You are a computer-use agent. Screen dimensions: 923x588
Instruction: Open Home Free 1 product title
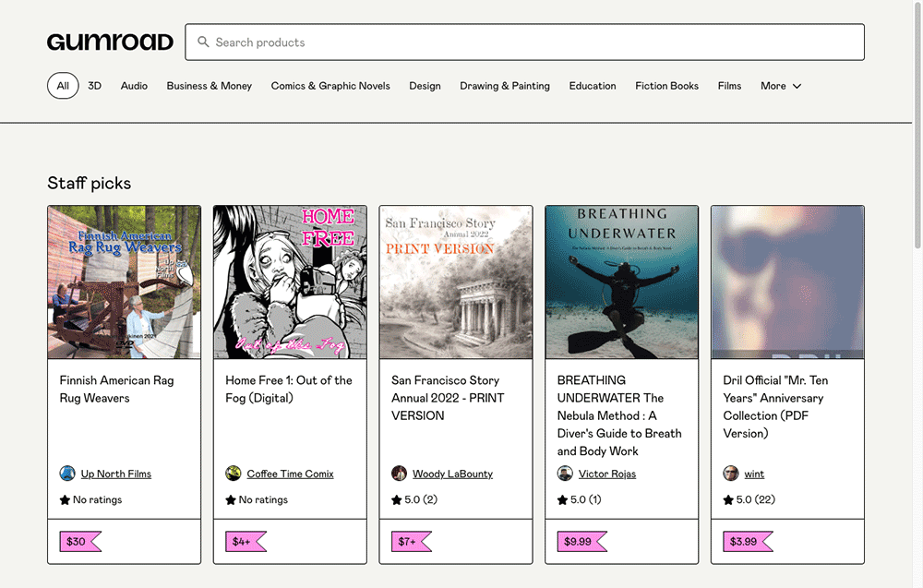pos(289,389)
